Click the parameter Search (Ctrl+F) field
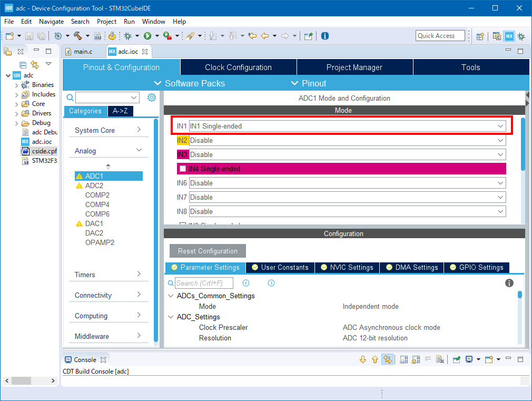Image resolution: width=532 pixels, height=401 pixels. 204,283
